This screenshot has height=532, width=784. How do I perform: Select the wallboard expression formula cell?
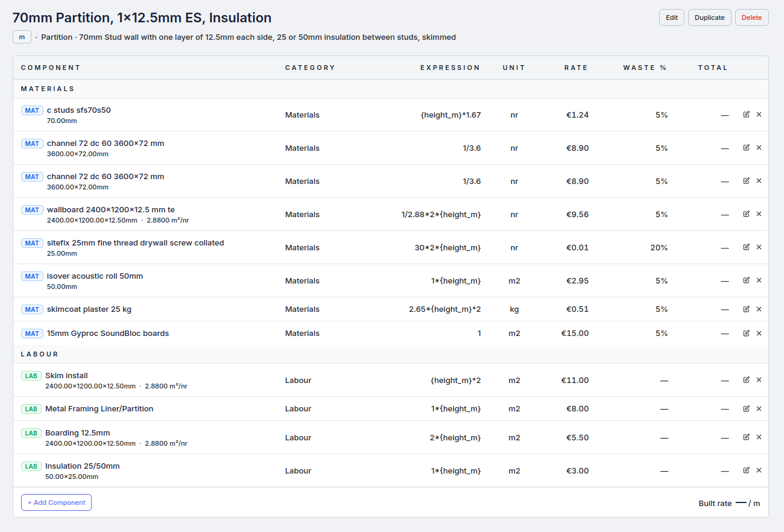tap(441, 215)
